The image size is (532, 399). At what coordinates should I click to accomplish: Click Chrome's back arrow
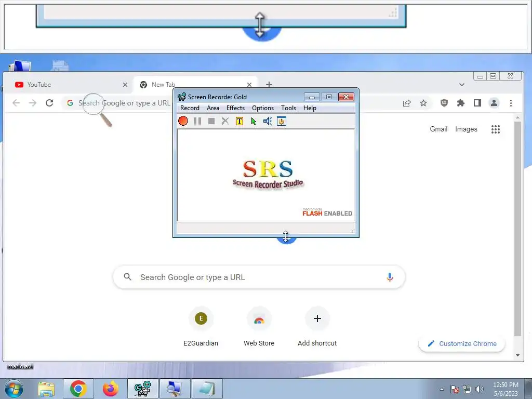16,103
